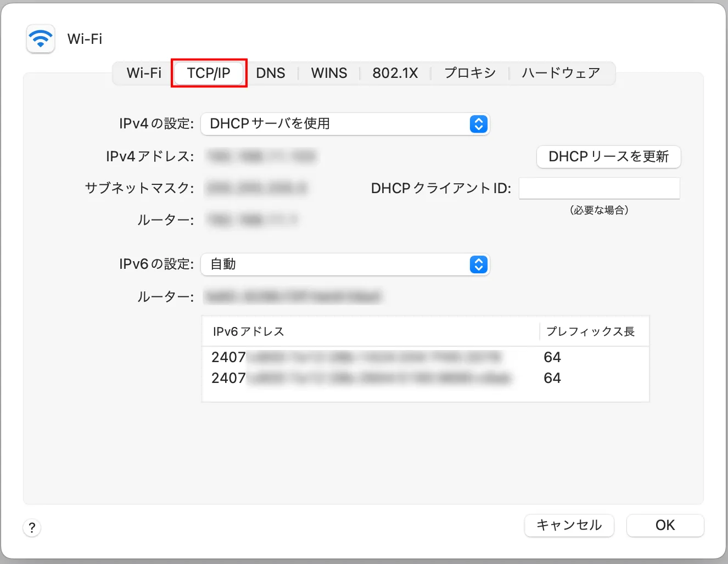Click the blurred サブネットマスク value
This screenshot has width=728, height=564.
[x=257, y=188]
